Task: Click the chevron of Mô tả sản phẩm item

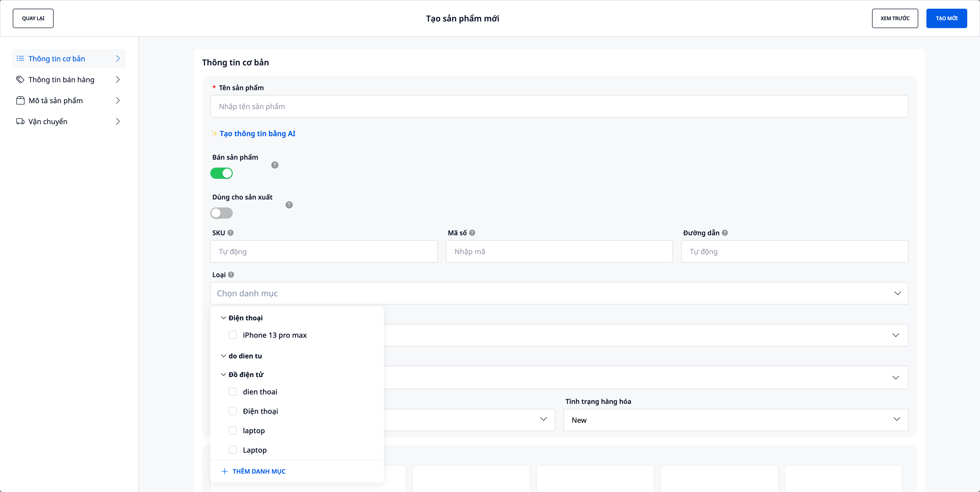Action: point(118,101)
